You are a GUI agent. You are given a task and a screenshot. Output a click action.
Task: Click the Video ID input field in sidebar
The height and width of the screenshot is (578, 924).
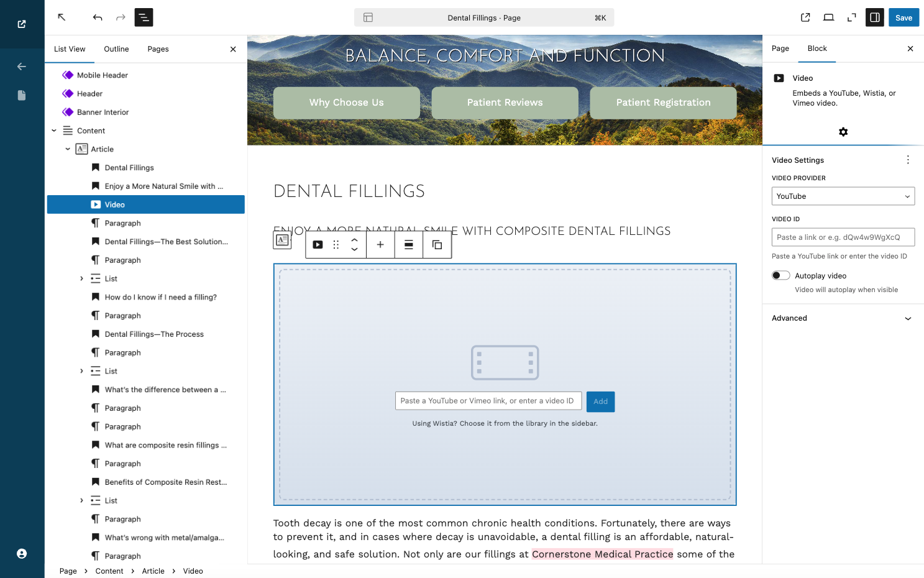pyautogui.click(x=843, y=237)
